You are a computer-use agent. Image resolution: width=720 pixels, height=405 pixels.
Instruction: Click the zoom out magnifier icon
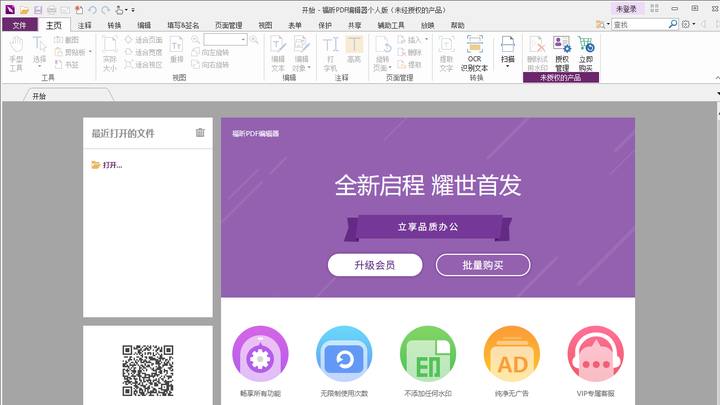196,40
